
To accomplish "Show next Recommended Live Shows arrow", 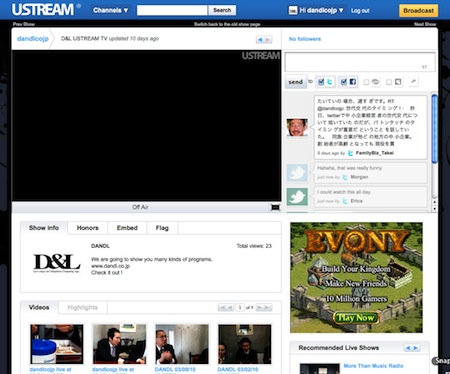I will click(x=415, y=348).
